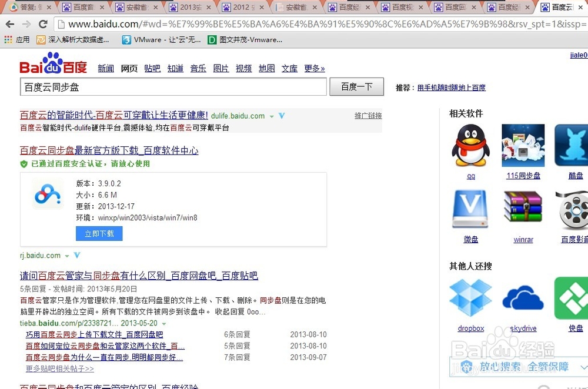Image resolution: width=588 pixels, height=389 pixels.
Task: Click the 百度影音 film reel icon
Action: (x=572, y=210)
